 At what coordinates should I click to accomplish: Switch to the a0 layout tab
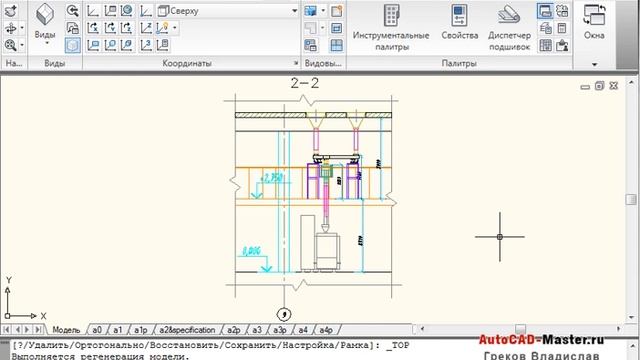97,330
